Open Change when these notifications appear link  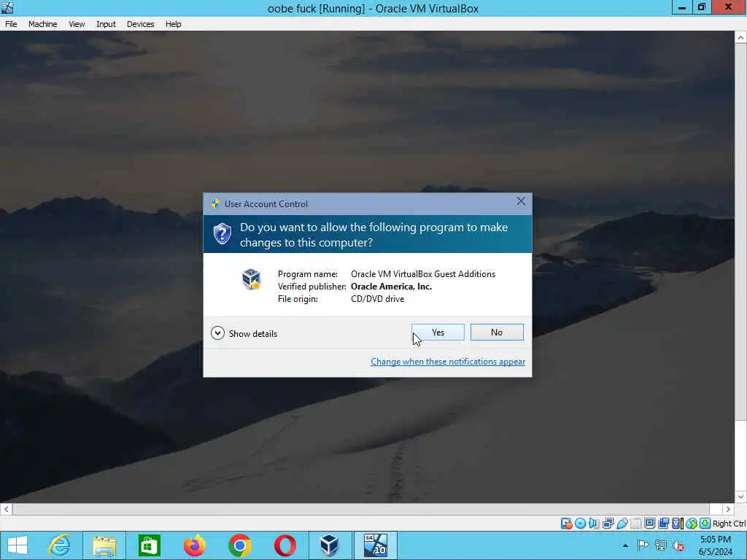pyautogui.click(x=448, y=362)
